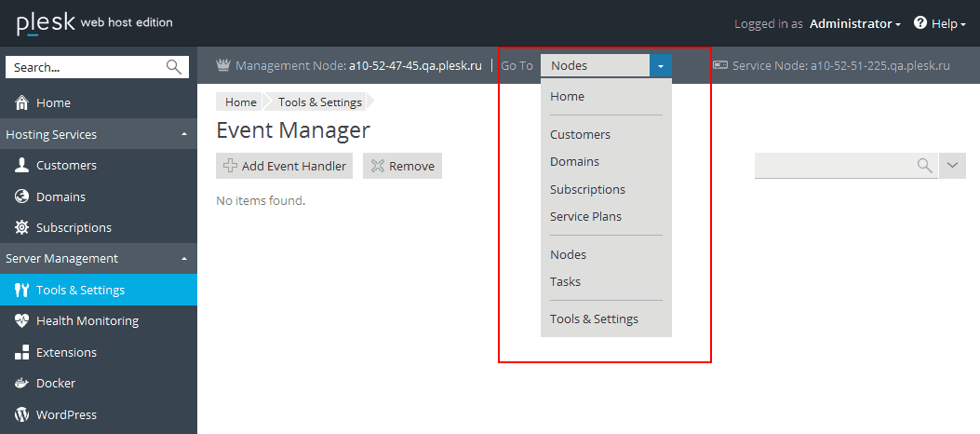The width and height of the screenshot is (980, 434).
Task: Click the Remove button
Action: [402, 167]
